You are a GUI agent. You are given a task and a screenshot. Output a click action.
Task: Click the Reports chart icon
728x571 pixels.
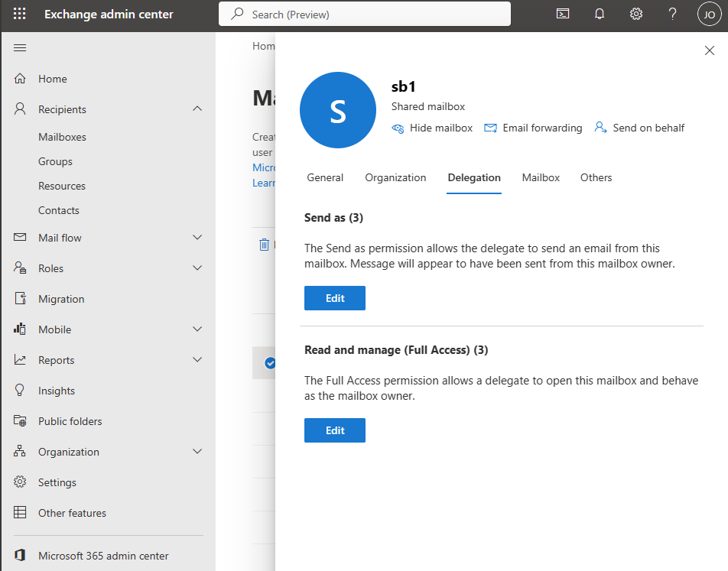pyautogui.click(x=20, y=360)
